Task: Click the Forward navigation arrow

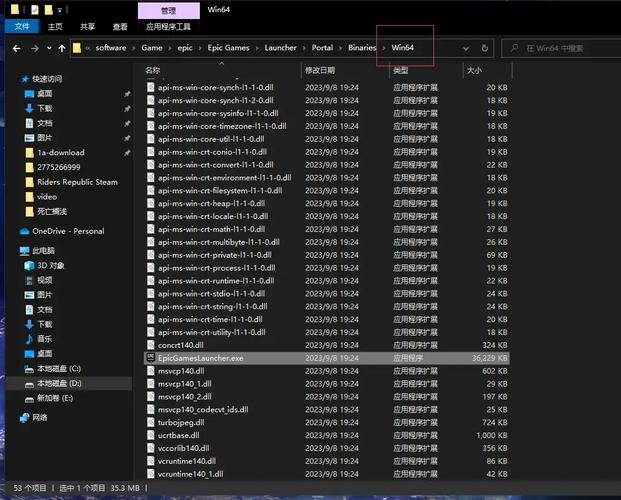Action: click(35, 48)
